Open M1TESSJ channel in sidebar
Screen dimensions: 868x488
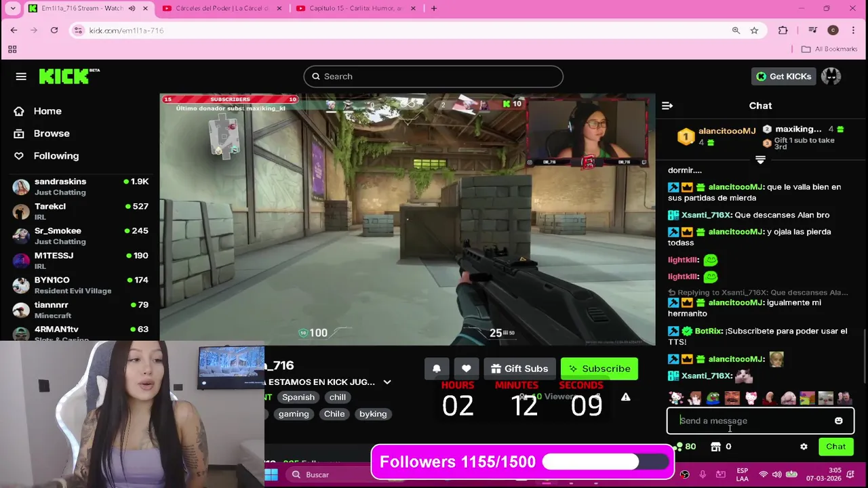81,260
